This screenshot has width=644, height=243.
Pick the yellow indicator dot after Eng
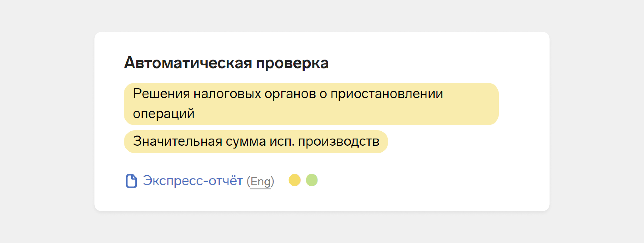tap(295, 180)
